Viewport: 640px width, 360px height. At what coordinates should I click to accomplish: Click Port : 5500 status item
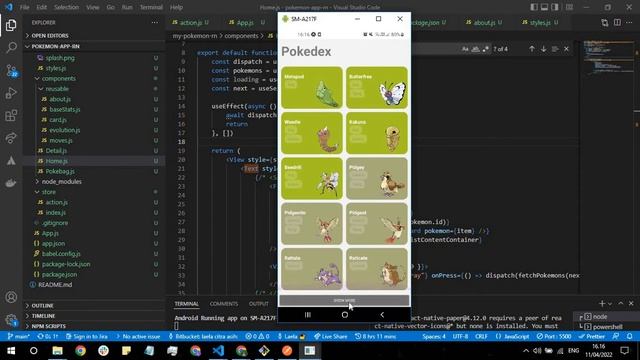tap(554, 336)
